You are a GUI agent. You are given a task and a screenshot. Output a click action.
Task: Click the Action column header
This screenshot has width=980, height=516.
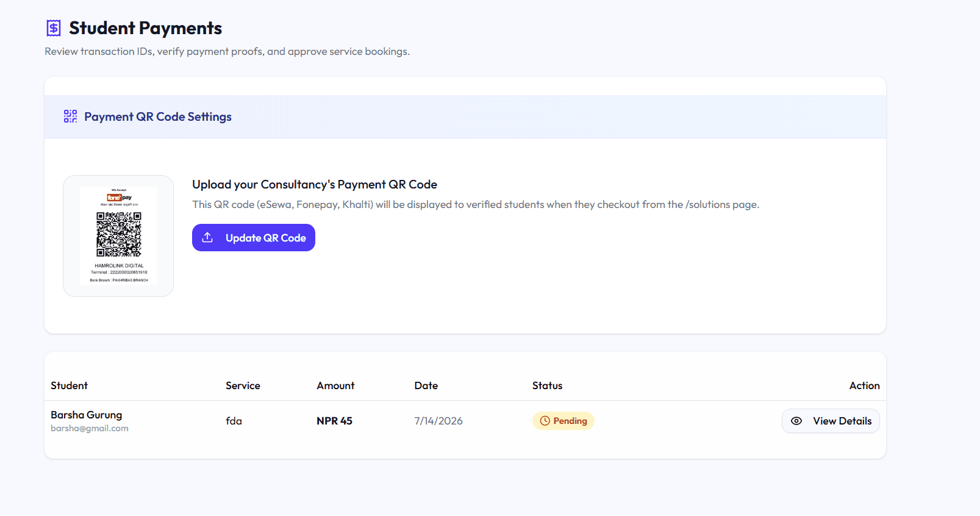pyautogui.click(x=865, y=385)
